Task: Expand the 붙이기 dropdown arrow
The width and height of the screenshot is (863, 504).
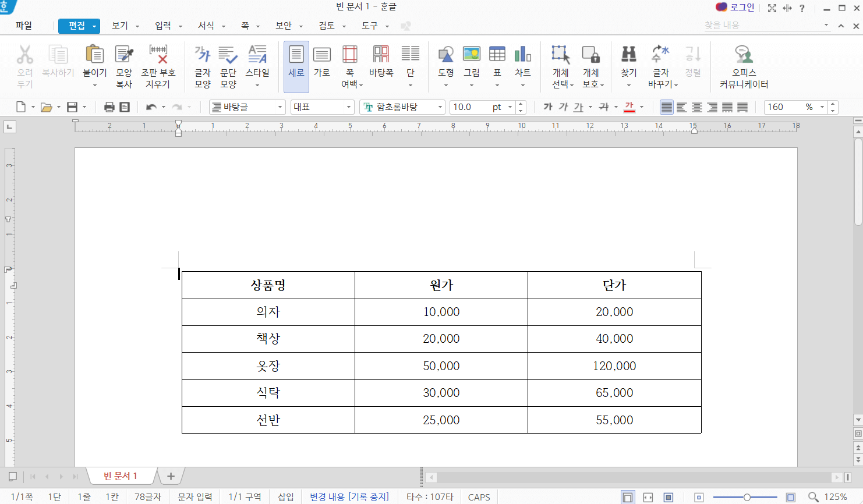Action: click(x=95, y=86)
